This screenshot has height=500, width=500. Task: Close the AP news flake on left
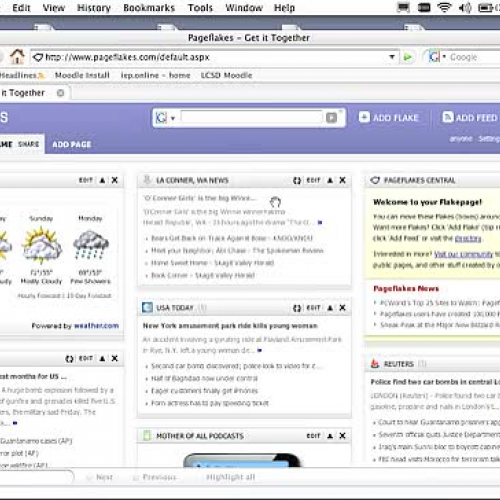115,358
